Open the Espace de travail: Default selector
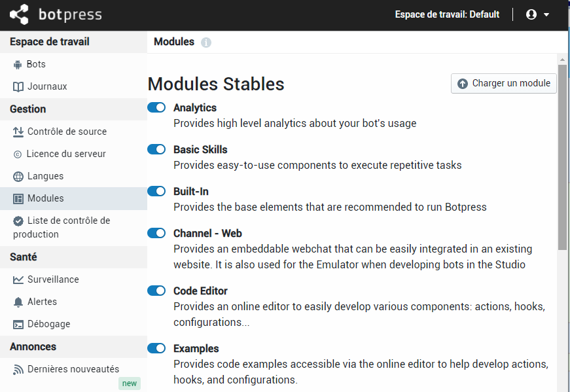This screenshot has width=570, height=392. tap(447, 14)
